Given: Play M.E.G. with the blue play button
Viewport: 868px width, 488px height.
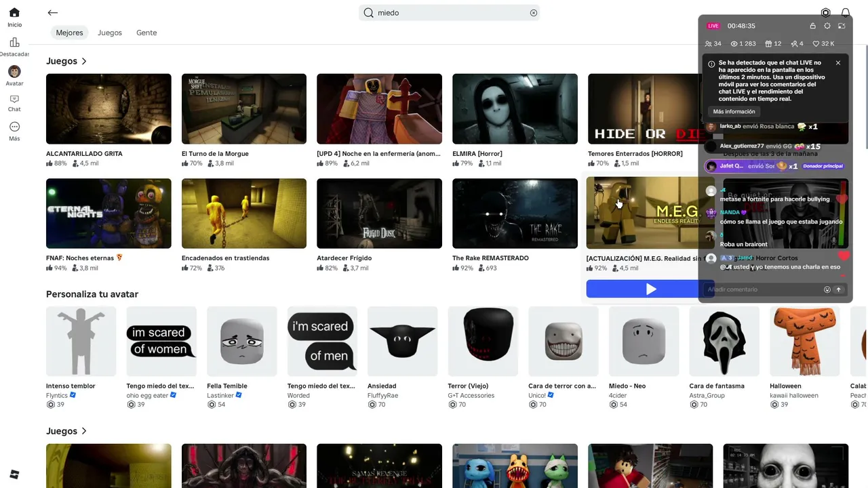Looking at the screenshot, I should (650, 289).
